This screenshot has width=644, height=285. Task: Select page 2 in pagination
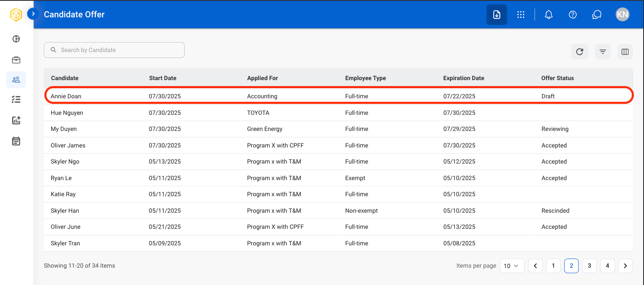(571, 266)
